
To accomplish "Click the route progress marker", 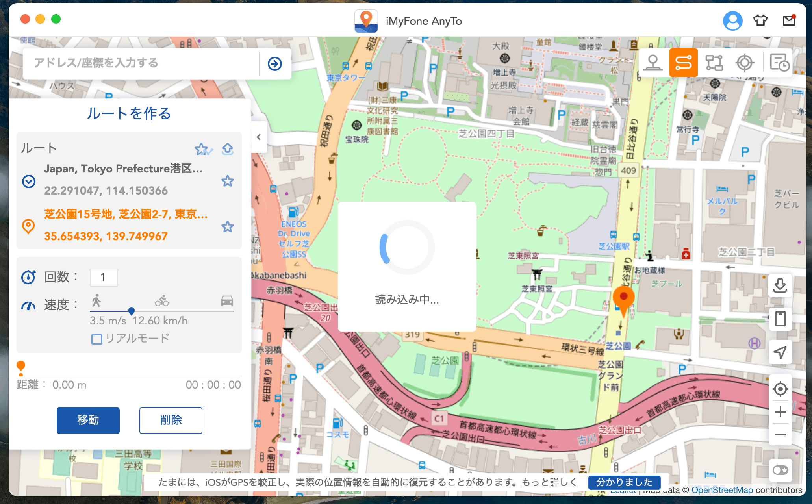I will pyautogui.click(x=21, y=368).
